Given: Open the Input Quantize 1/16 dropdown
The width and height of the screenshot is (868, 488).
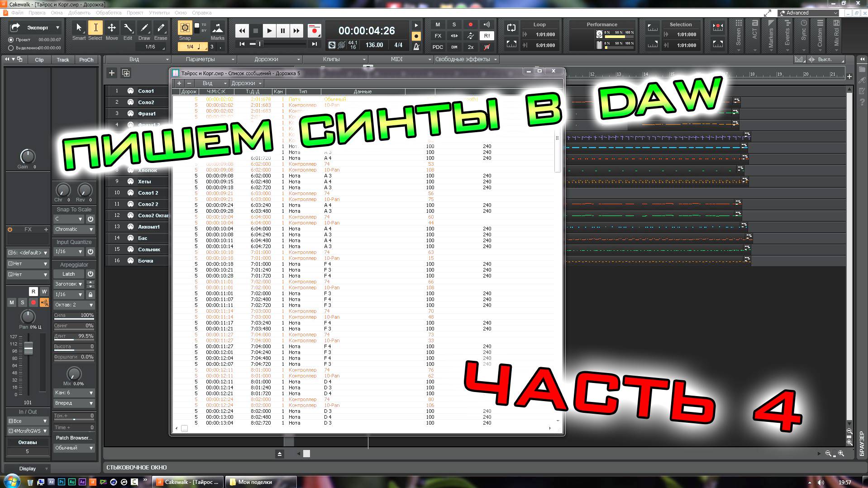Looking at the screenshot, I should (68, 252).
